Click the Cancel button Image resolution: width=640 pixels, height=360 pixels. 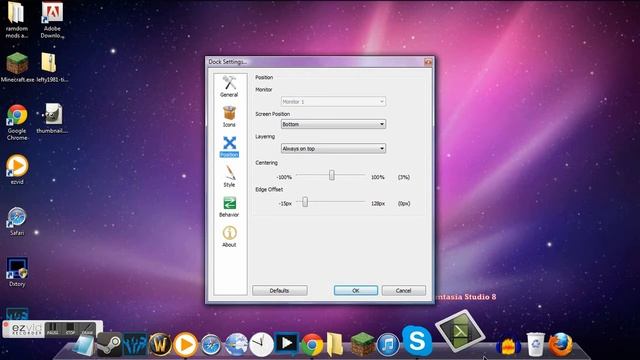(x=403, y=291)
